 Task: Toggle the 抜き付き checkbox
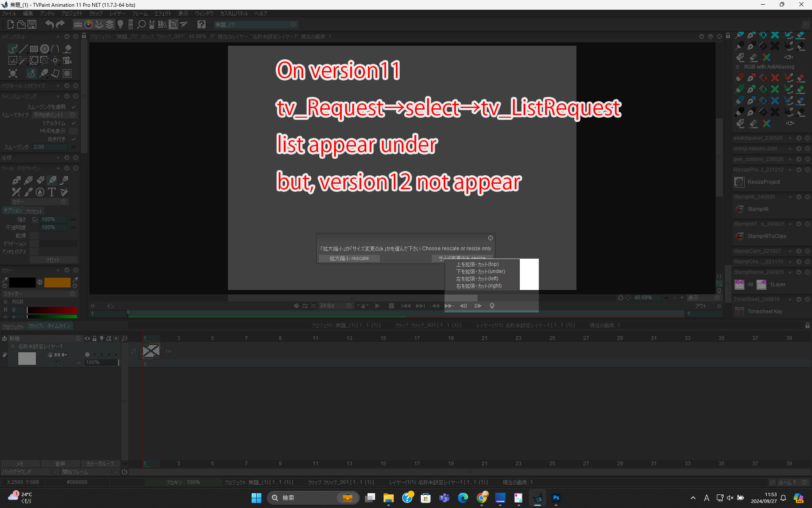74,139
